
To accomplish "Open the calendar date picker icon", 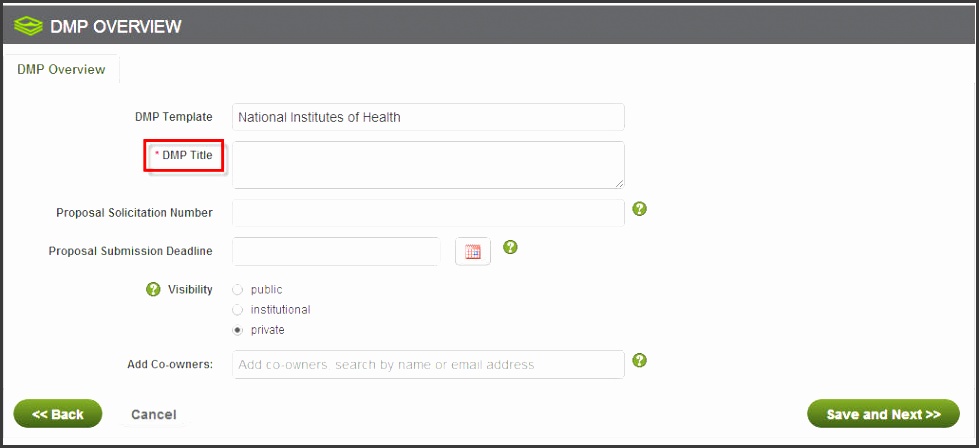I will point(473,251).
